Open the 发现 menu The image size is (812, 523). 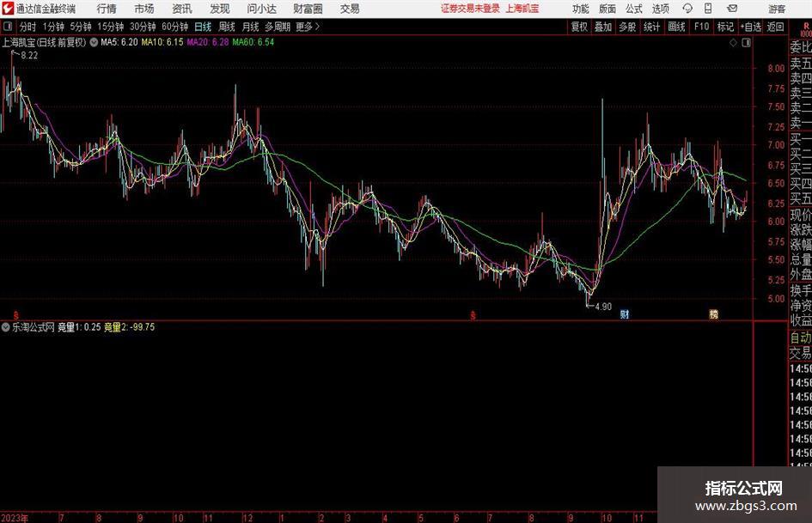pyautogui.click(x=220, y=9)
